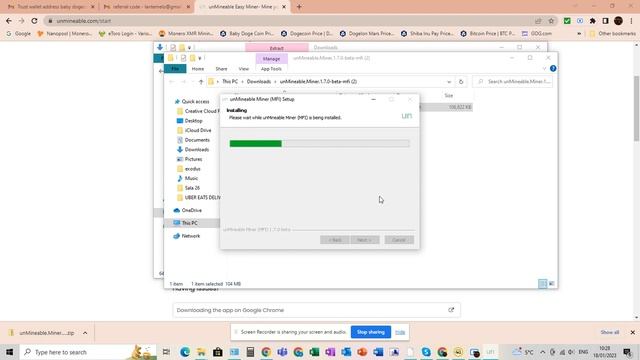The width and height of the screenshot is (640, 360).
Task: Open eToro Login bookmark
Action: pos(125,33)
